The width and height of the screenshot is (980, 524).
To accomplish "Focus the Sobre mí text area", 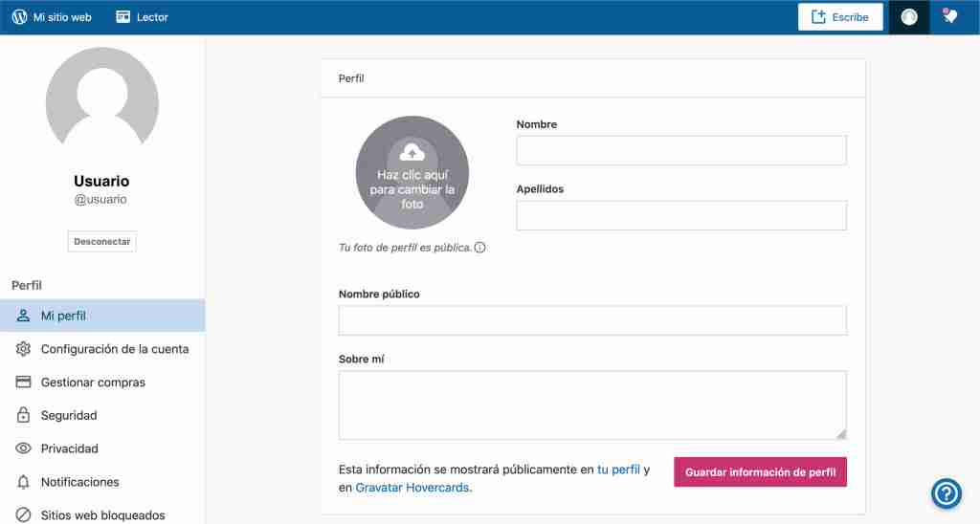I will (592, 404).
